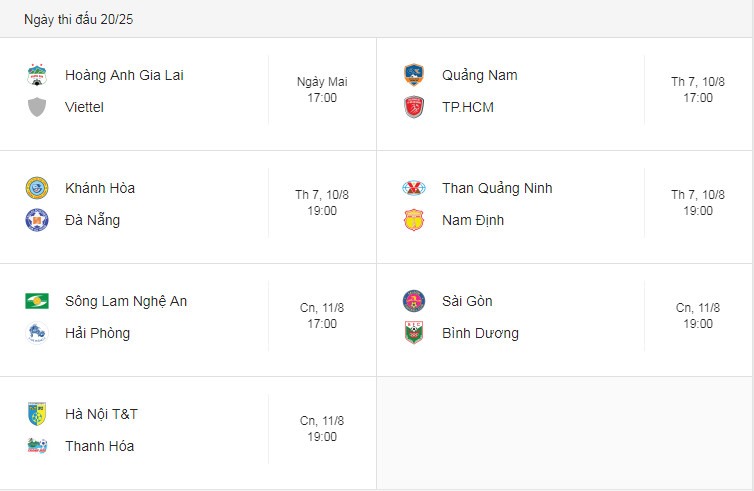Click the Quảng Nam club crest
The width and height of the screenshot is (754, 491).
pyautogui.click(x=414, y=75)
